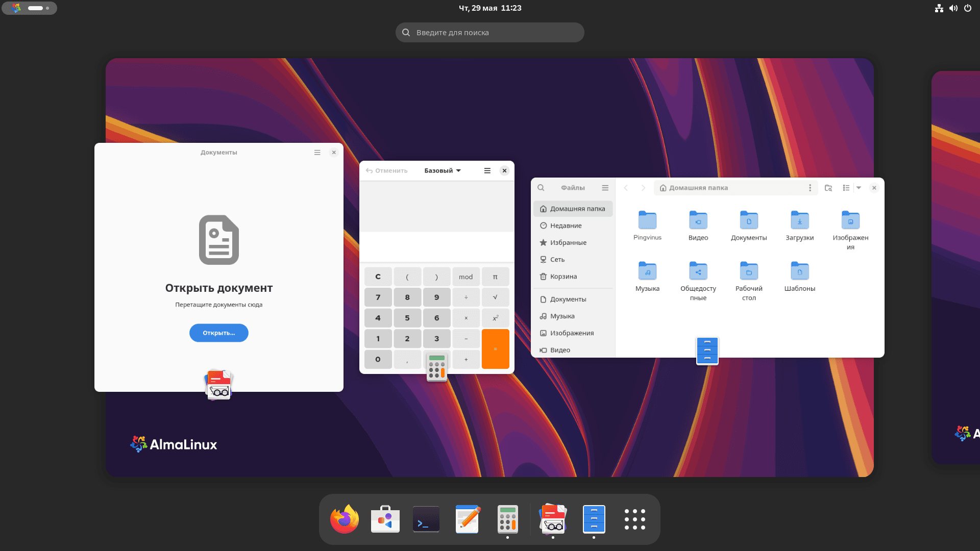Open the Загрузки folder
The height and width of the screenshot is (551, 980).
(x=800, y=226)
